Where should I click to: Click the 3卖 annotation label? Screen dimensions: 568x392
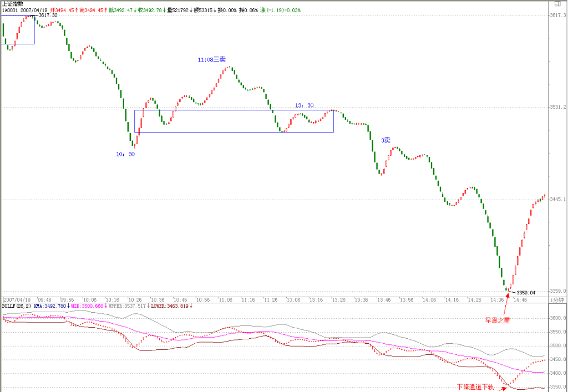(x=386, y=140)
